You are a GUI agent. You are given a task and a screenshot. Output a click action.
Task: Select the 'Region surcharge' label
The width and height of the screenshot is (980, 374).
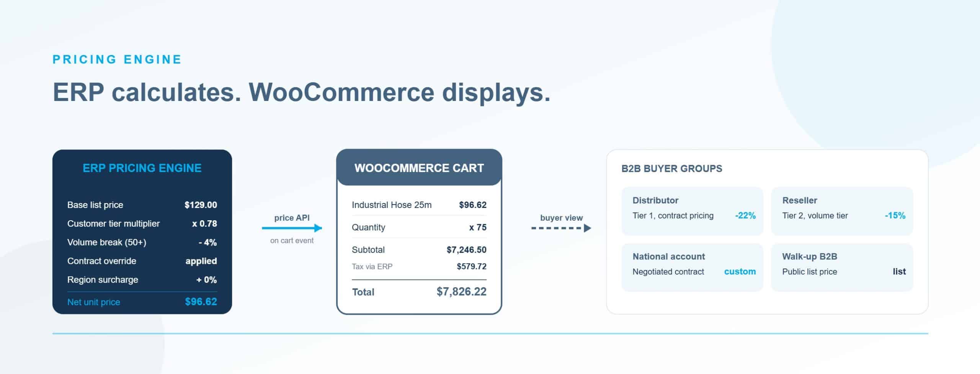(x=103, y=280)
